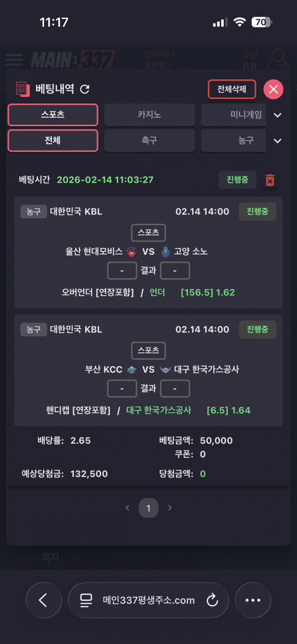The height and width of the screenshot is (644, 297).
Task: Reload page from the address bar
Action: (x=212, y=600)
